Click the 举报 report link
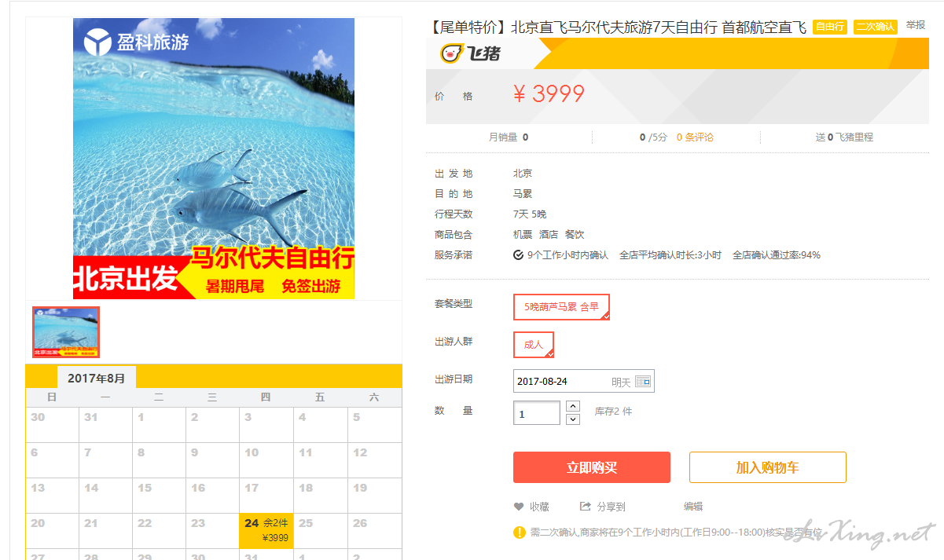This screenshot has width=944, height=560. tap(916, 25)
